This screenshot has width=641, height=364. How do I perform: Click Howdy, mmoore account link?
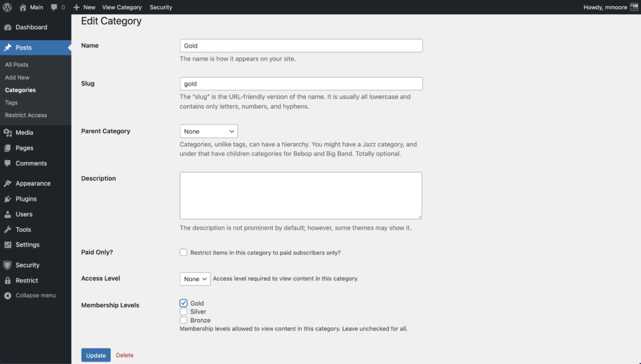click(605, 8)
